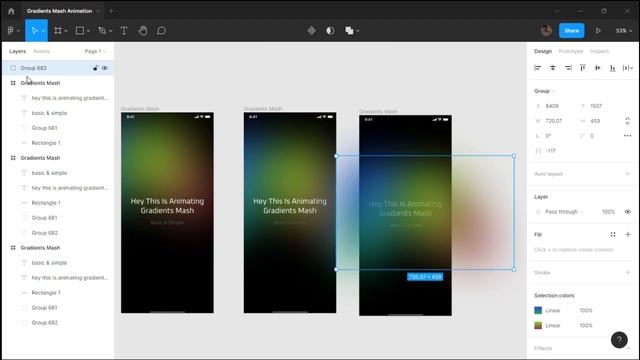
Task: Open the Page 1 dropdown
Action: point(95,51)
